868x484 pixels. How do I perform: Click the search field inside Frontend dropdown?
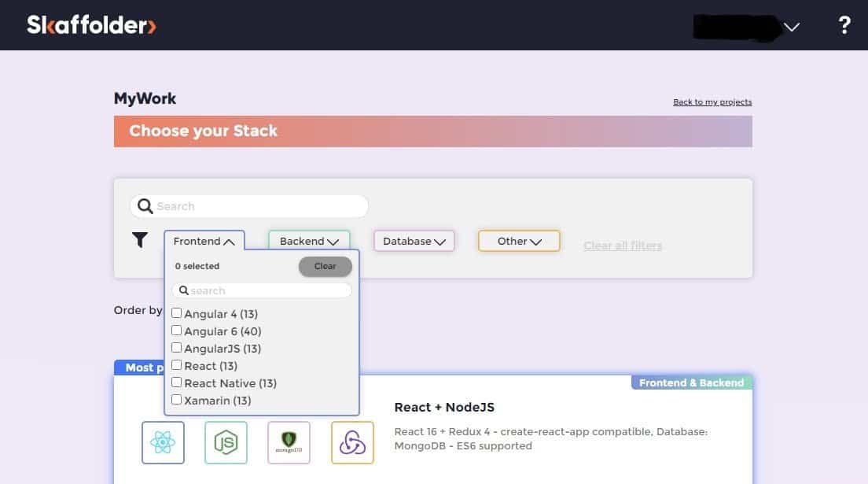click(x=267, y=290)
